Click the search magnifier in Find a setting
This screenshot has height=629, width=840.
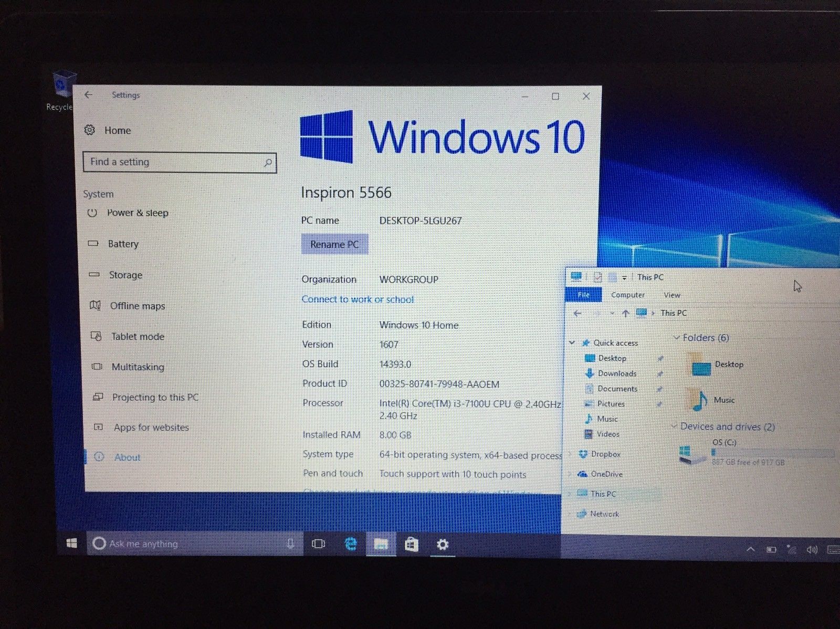point(268,163)
